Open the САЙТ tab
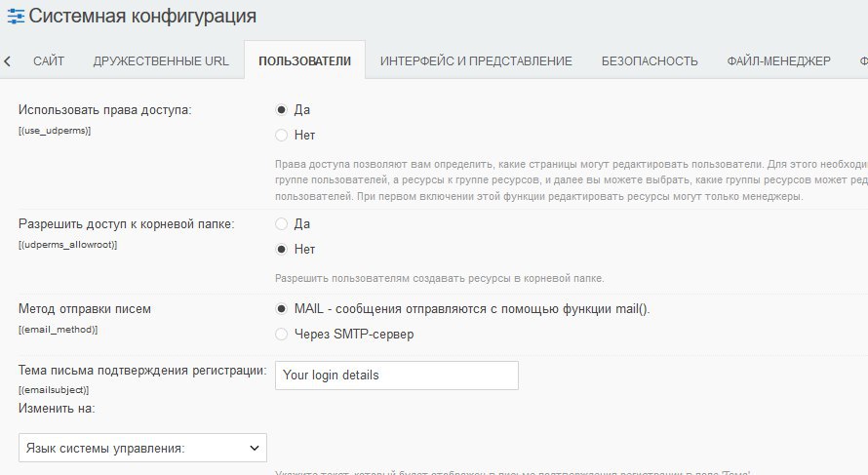868x475 pixels. pyautogui.click(x=49, y=60)
